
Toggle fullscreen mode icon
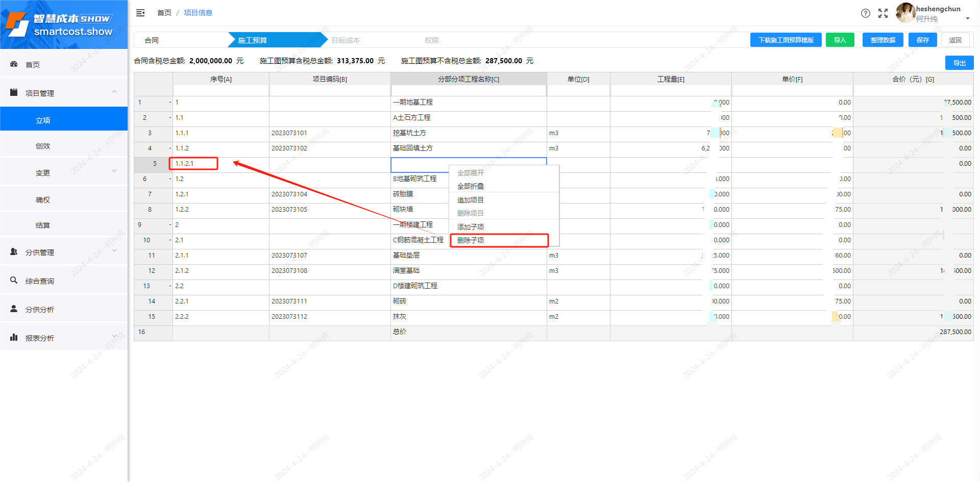click(x=883, y=13)
